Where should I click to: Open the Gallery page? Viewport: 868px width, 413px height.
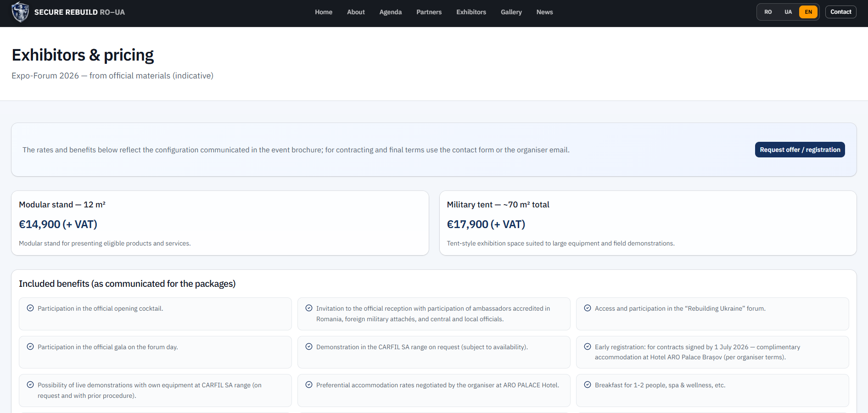(x=511, y=12)
